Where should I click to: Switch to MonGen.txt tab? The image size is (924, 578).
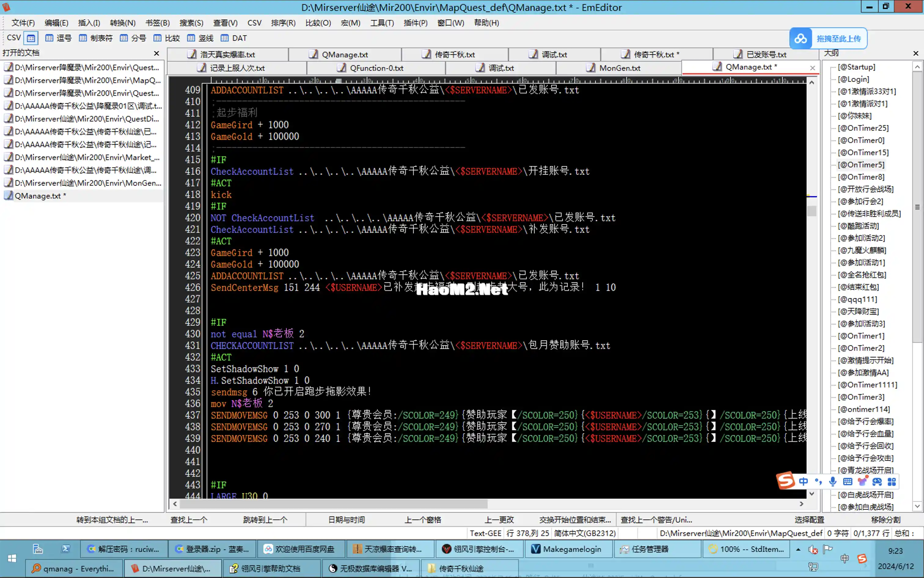pos(618,68)
